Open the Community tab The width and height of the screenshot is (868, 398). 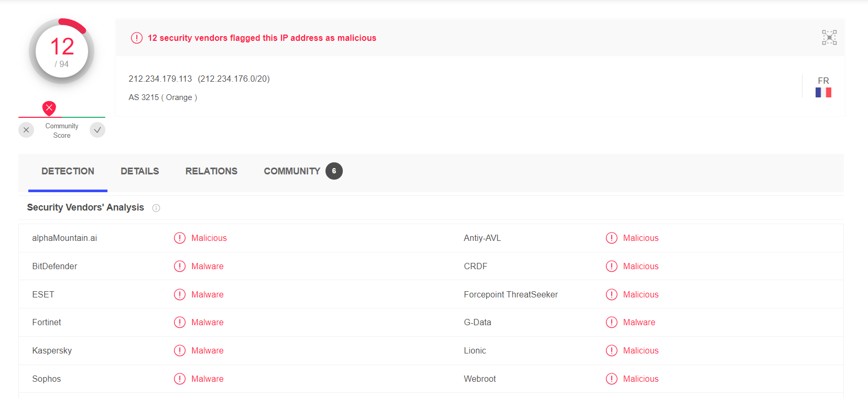point(292,171)
